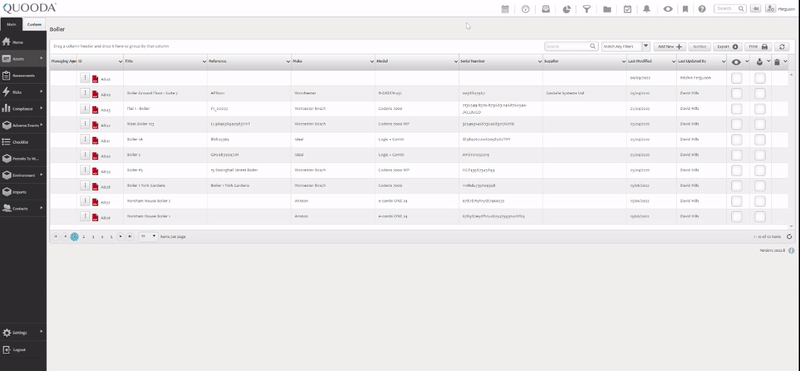Open the rferguson user profile icon
The image size is (800, 371).
pos(770,8)
